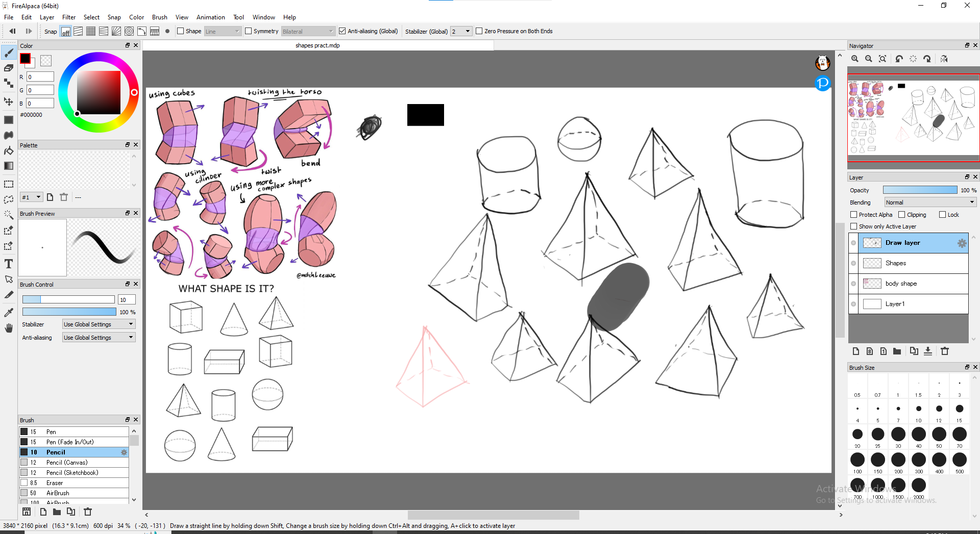Select the Dot tool
The width and height of the screenshot is (980, 534).
click(9, 83)
